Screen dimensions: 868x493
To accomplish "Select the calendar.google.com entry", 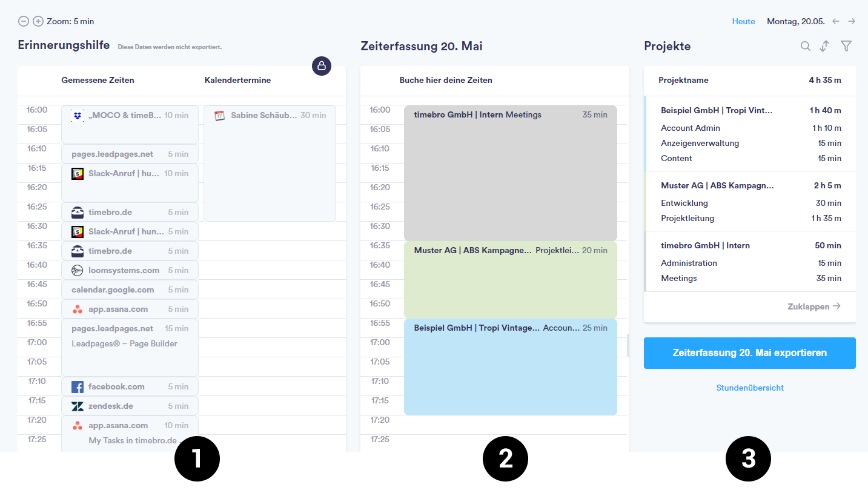I will (x=130, y=290).
